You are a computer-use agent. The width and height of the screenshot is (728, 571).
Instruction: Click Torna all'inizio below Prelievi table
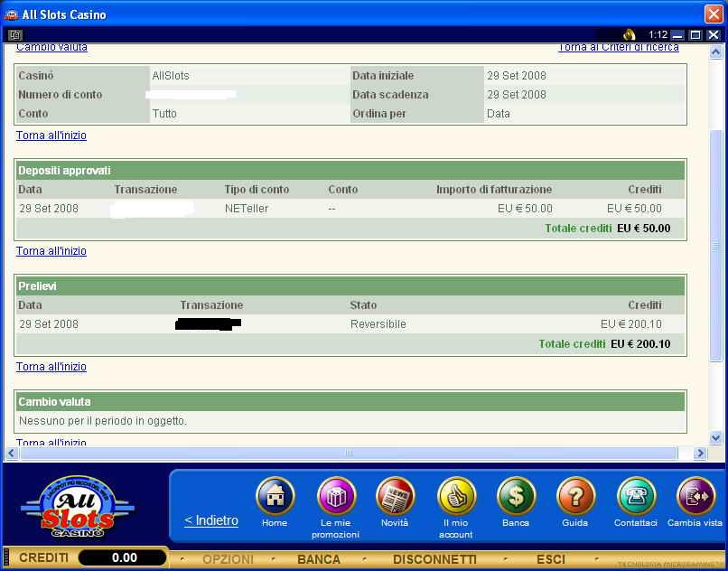[x=51, y=367]
